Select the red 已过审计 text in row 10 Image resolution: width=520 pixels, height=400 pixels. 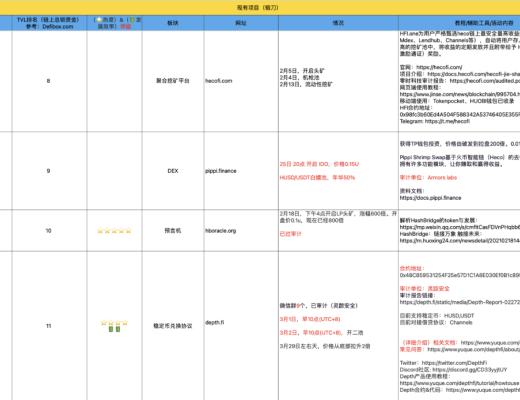click(x=290, y=234)
